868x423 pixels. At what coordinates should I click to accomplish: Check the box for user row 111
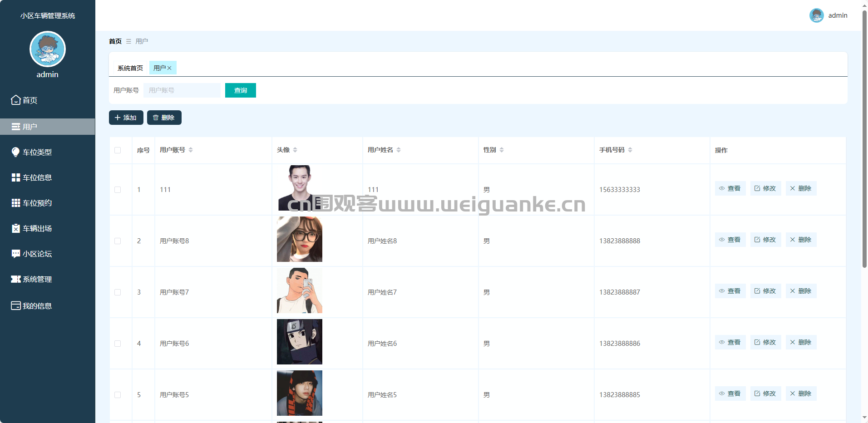click(118, 190)
